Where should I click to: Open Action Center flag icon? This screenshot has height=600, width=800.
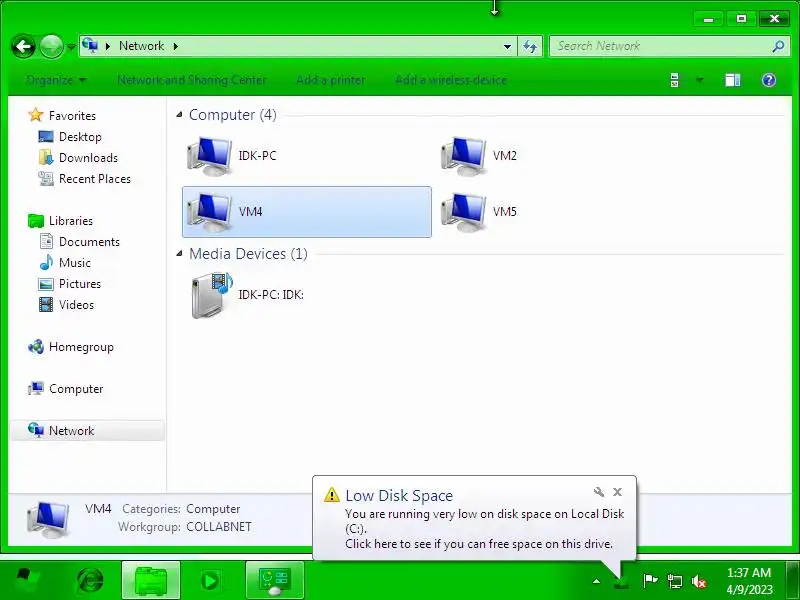tap(649, 581)
